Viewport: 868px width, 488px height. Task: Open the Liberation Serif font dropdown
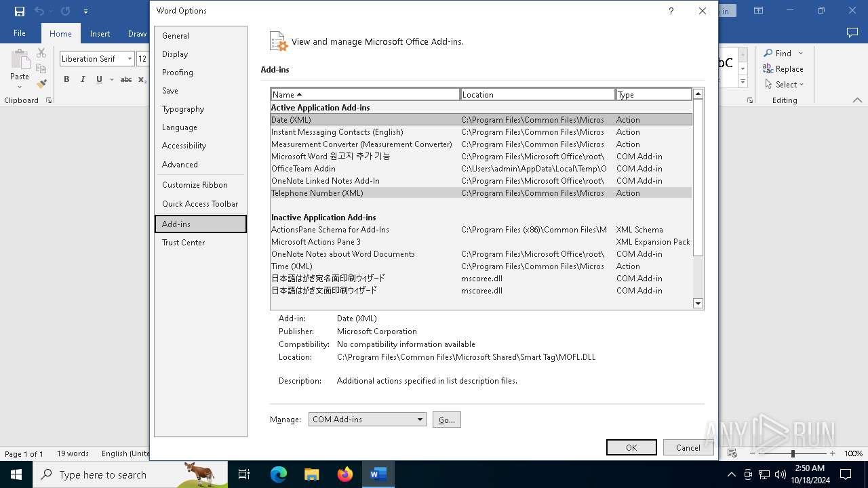pos(130,59)
